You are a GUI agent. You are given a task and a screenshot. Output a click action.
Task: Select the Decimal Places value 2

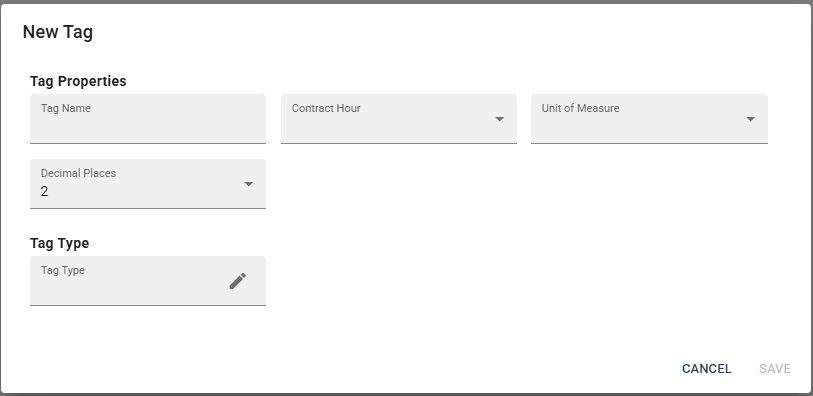click(45, 192)
